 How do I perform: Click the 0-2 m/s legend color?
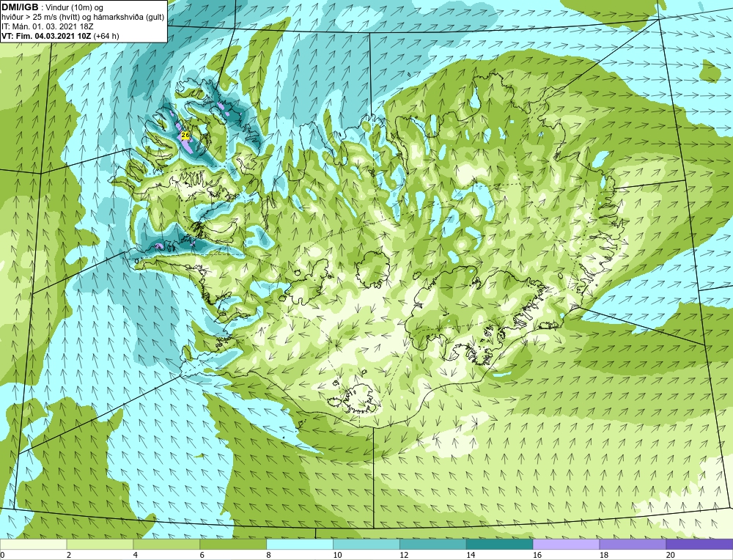(x=33, y=545)
